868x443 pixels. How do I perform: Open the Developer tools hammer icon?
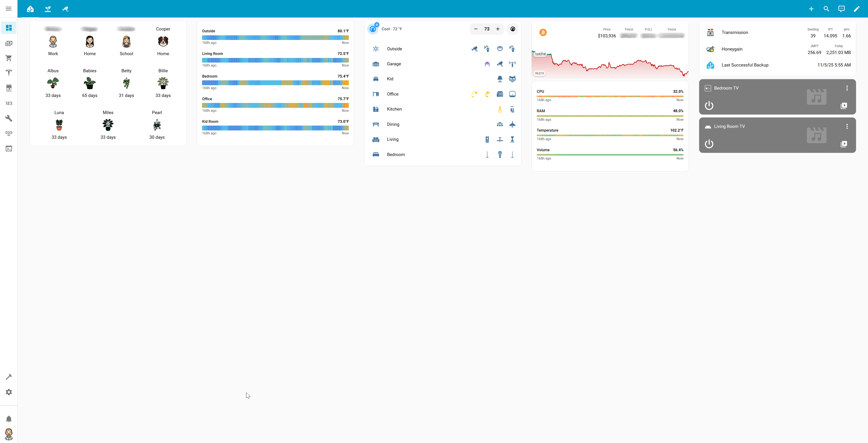(x=9, y=377)
